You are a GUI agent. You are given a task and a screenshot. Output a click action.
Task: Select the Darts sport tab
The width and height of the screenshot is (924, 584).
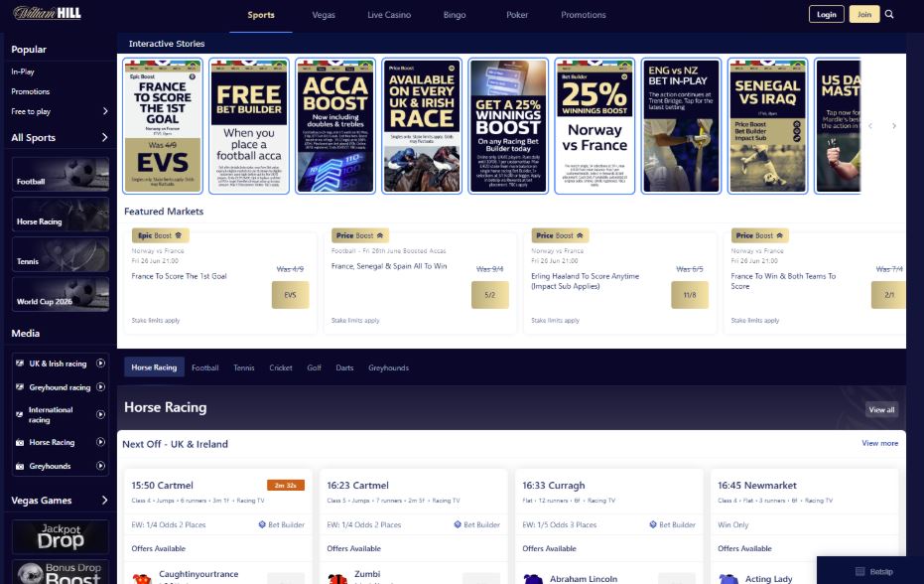pyautogui.click(x=344, y=367)
